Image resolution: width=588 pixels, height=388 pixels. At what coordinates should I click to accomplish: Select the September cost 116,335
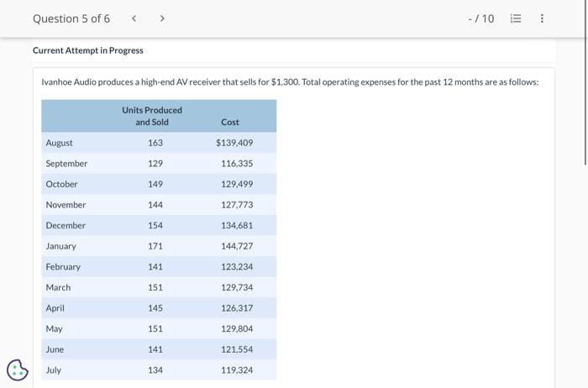point(237,164)
